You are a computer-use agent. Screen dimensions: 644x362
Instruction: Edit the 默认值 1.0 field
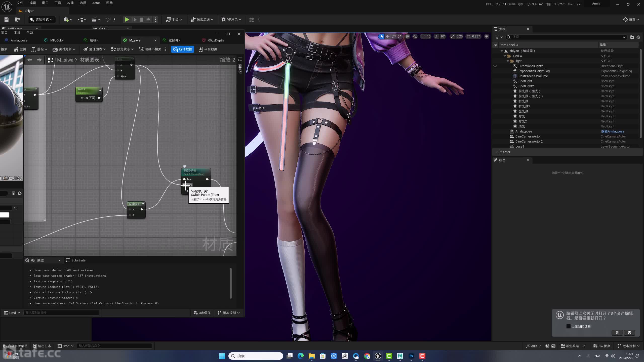coord(92,98)
